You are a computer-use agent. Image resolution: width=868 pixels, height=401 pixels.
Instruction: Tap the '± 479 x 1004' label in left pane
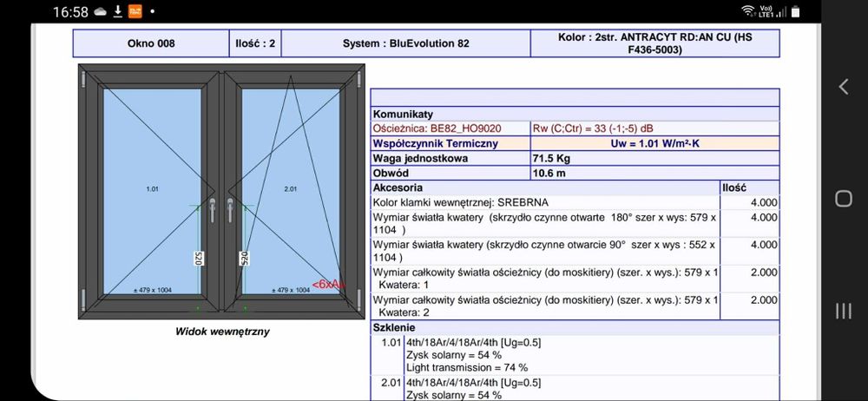[152, 290]
